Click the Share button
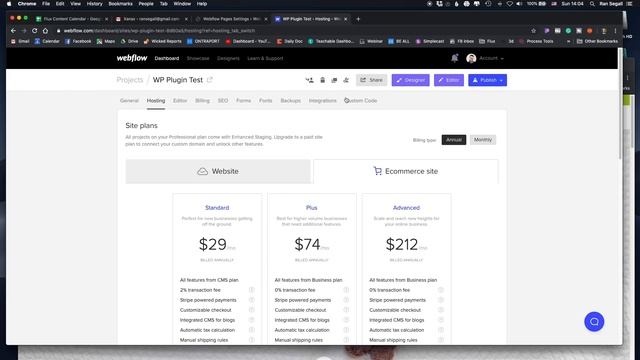The width and height of the screenshot is (640, 360). [371, 80]
